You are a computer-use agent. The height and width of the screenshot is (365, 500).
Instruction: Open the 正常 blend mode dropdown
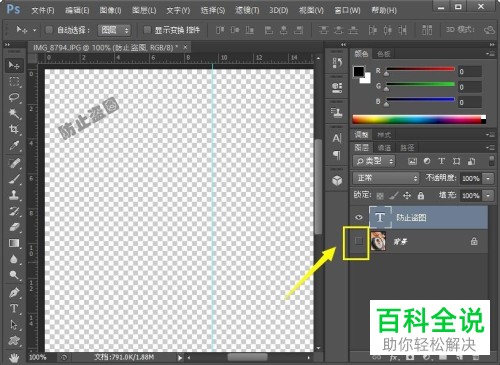click(x=386, y=178)
